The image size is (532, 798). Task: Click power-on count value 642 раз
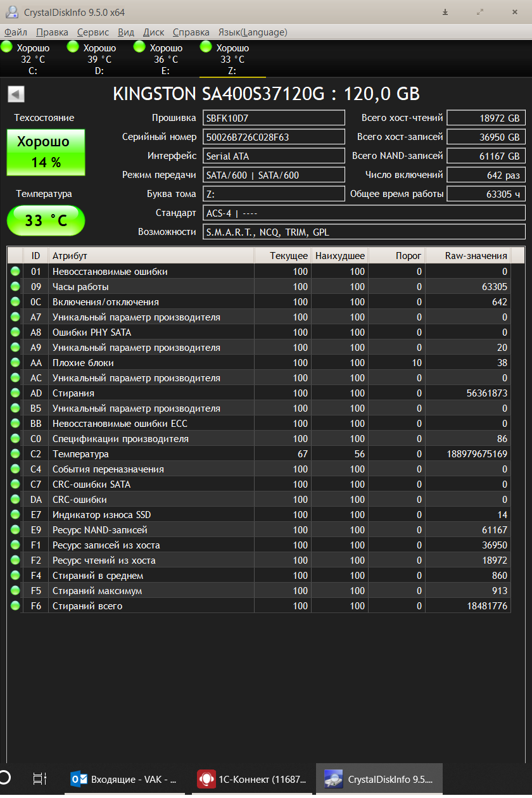tap(486, 175)
